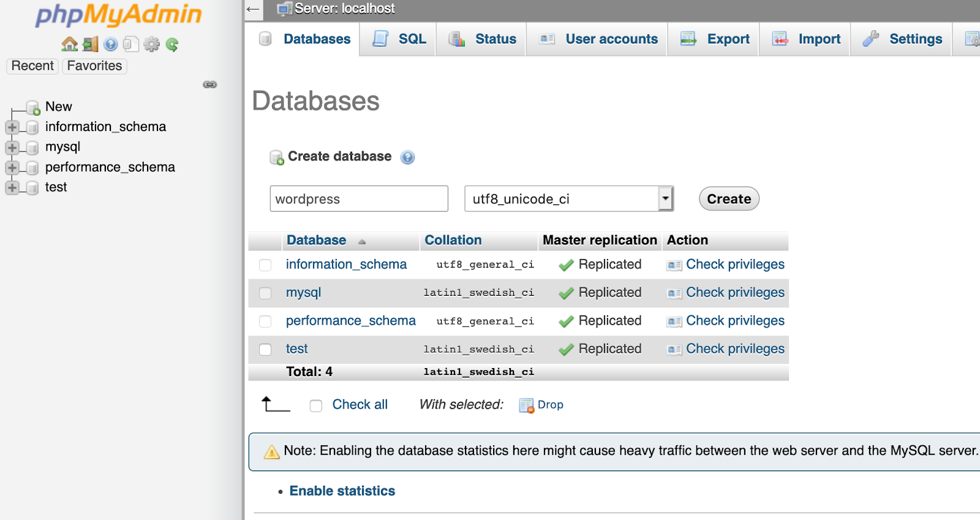Screen dimensions: 980x520
Task: Open the Status tab
Action: pos(482,39)
